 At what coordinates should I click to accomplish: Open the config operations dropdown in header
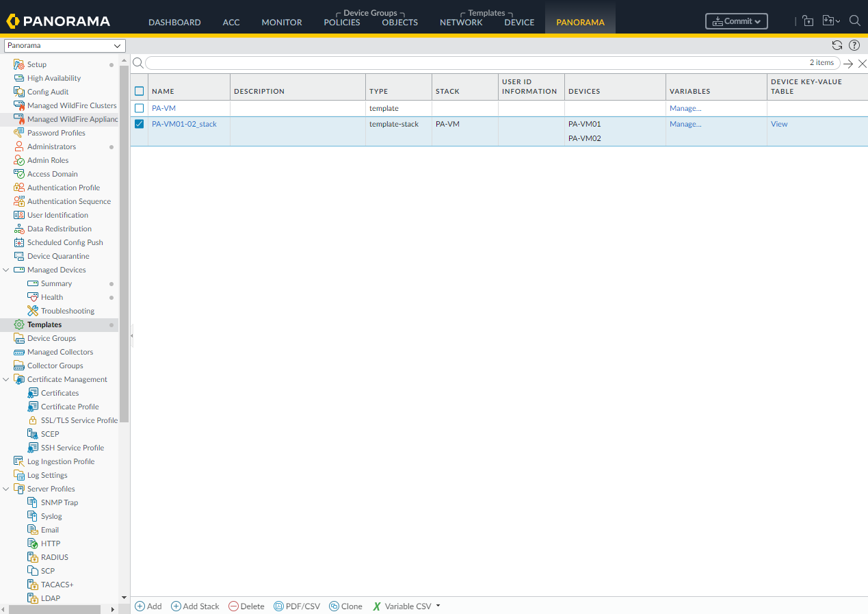[x=831, y=21]
